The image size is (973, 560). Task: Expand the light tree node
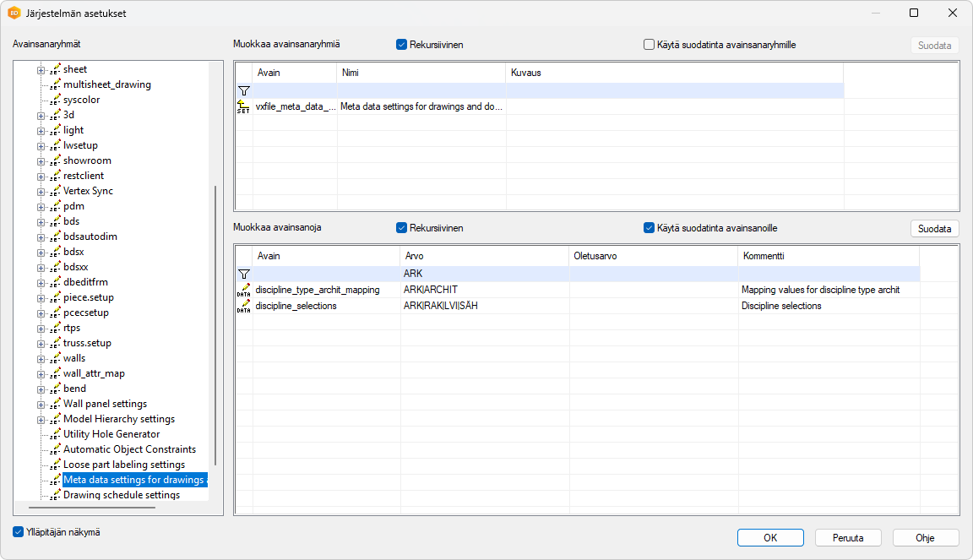click(41, 131)
